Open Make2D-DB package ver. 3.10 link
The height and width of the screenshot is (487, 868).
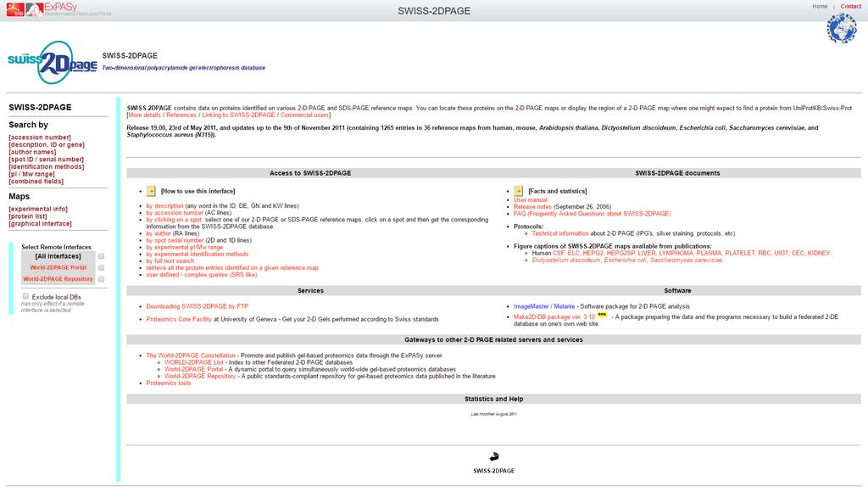click(x=554, y=317)
